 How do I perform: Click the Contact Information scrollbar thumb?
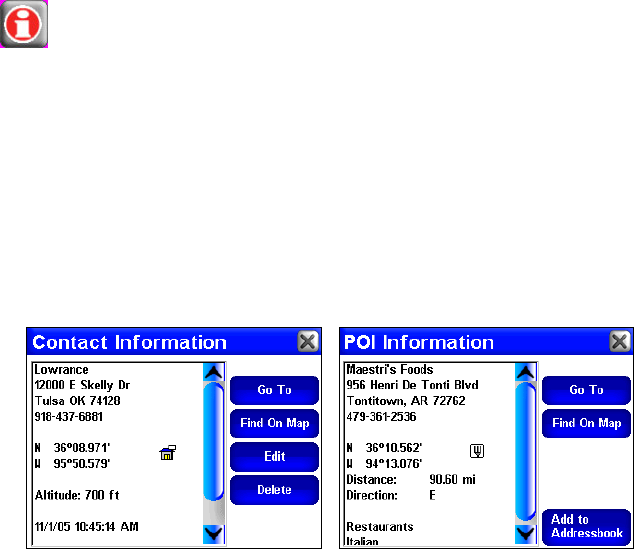pyautogui.click(x=213, y=441)
